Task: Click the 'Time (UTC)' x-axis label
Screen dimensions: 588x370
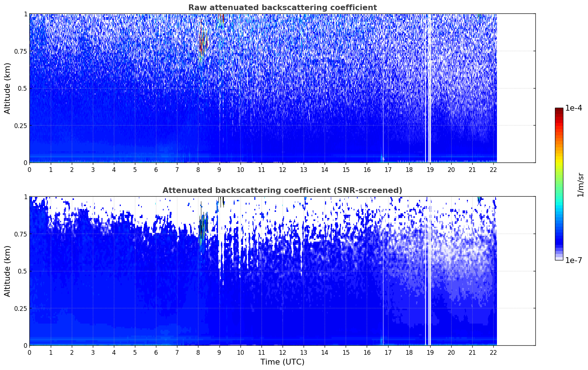Action: 282,362
